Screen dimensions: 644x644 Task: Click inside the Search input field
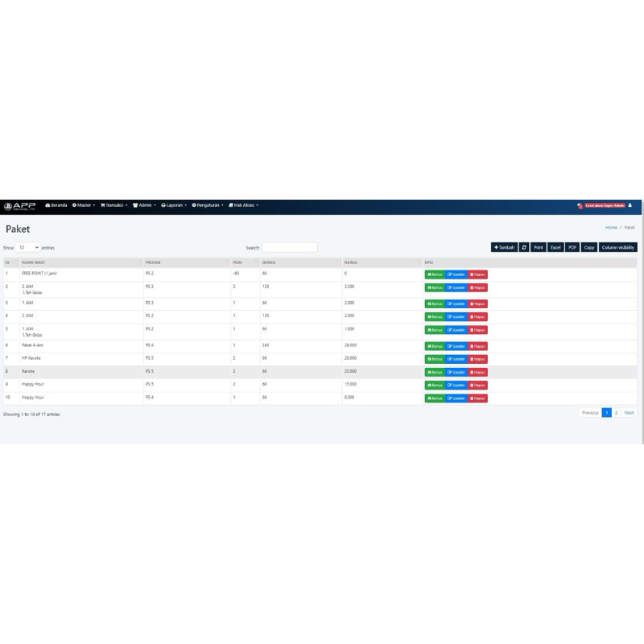point(290,248)
